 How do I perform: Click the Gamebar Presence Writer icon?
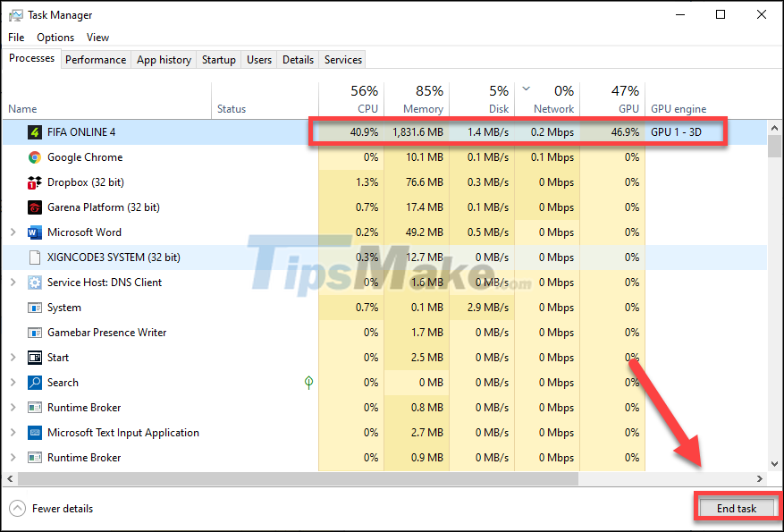[33, 332]
